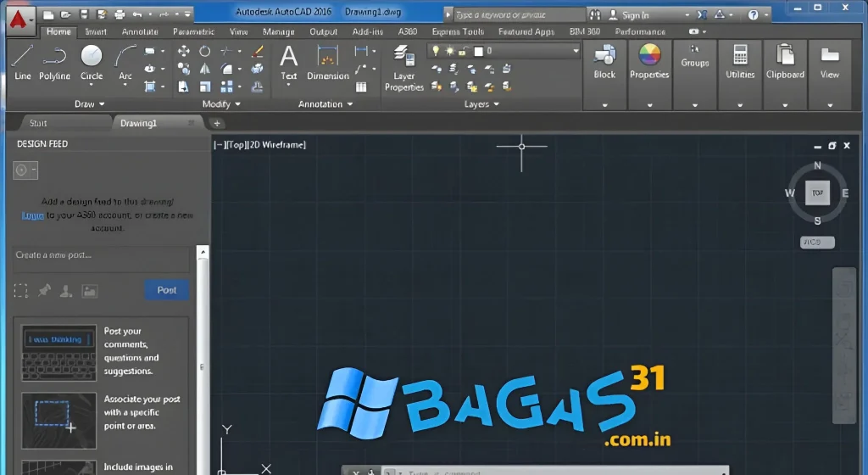This screenshot has height=475, width=868.
Task: Toggle the layer lock padlock icon
Action: (462, 52)
